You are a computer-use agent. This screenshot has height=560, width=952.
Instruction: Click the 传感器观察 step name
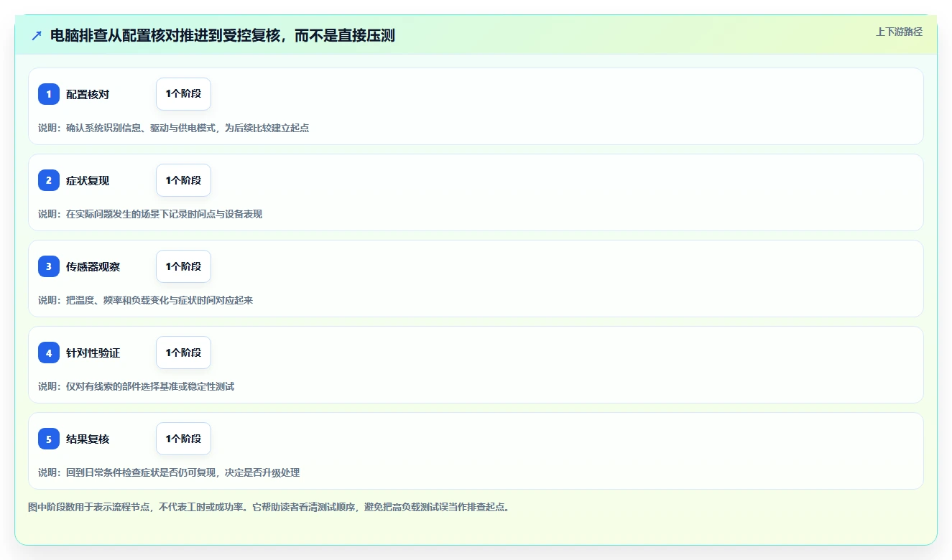pos(93,267)
